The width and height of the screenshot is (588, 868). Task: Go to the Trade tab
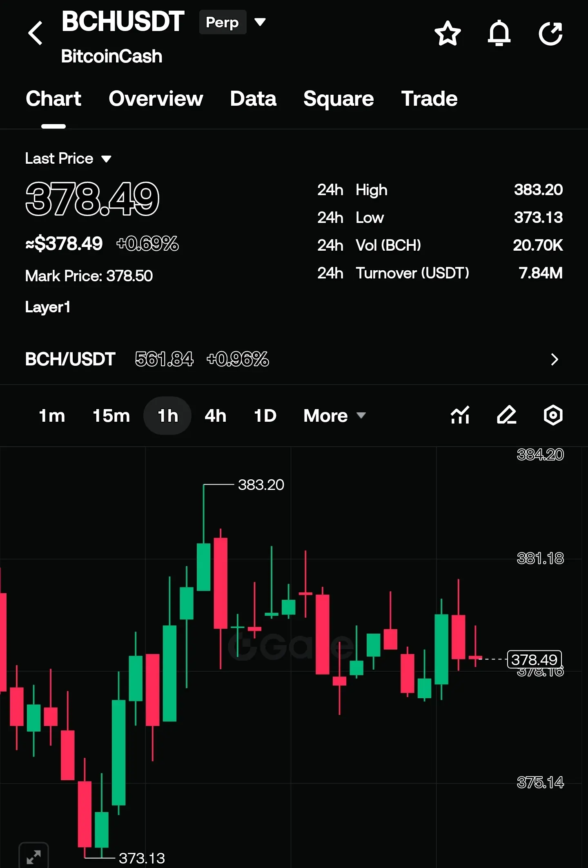click(x=429, y=99)
